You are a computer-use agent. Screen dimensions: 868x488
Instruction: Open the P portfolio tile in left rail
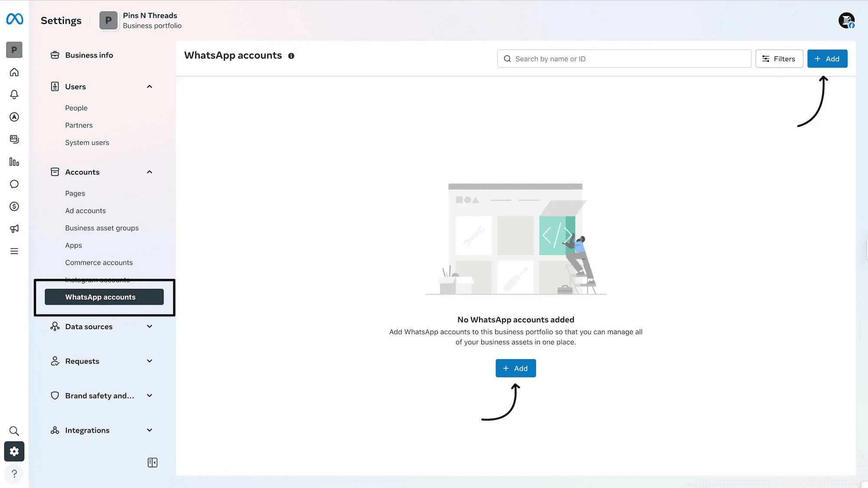pyautogui.click(x=14, y=50)
